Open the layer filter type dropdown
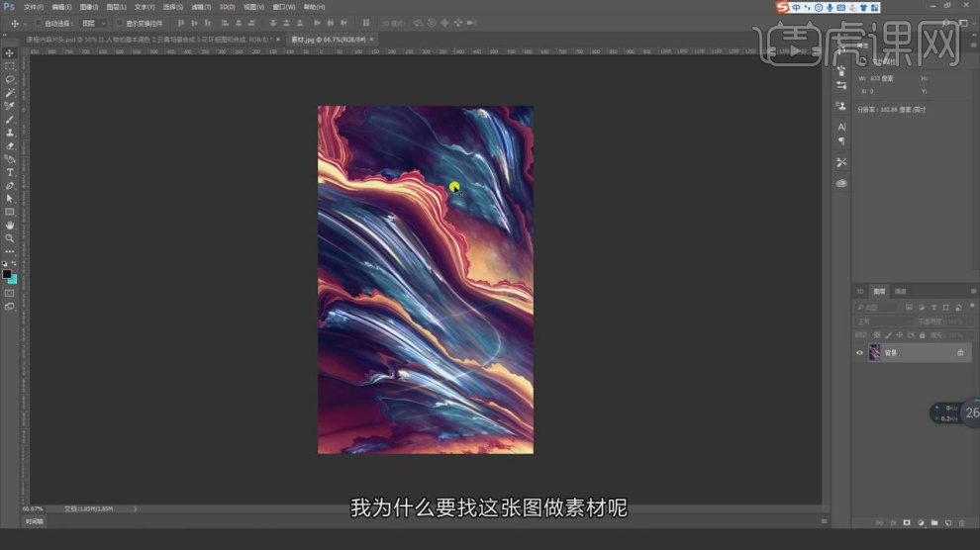The image size is (980, 550). point(876,308)
